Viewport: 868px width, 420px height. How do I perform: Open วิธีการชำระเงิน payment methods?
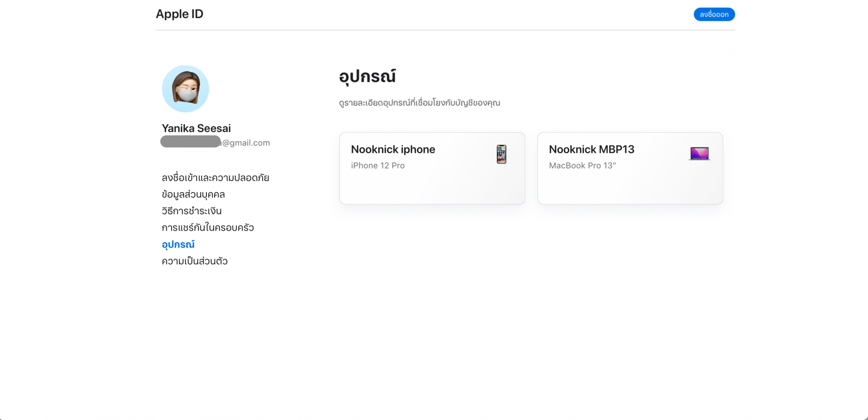tap(191, 211)
